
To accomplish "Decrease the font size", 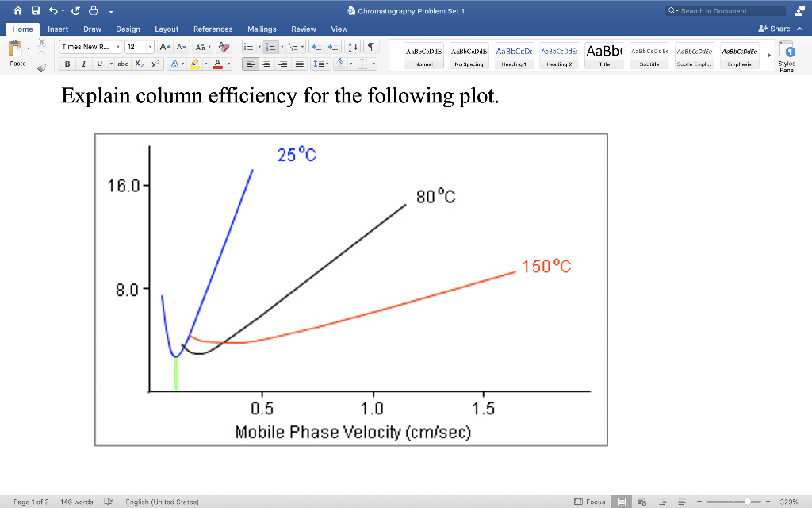I will [182, 47].
